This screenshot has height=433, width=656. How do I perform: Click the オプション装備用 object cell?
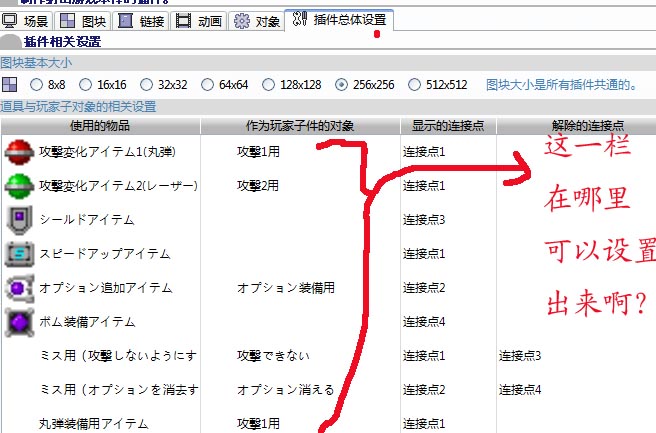pyautogui.click(x=286, y=288)
